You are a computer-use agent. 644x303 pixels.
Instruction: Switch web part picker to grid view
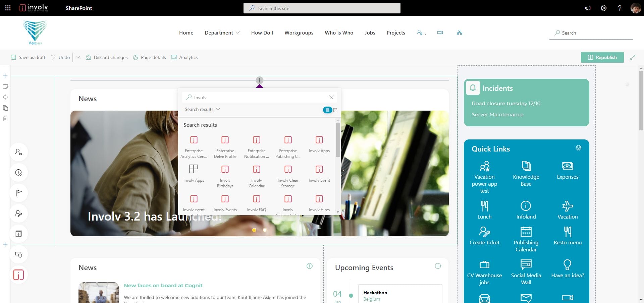coord(327,110)
